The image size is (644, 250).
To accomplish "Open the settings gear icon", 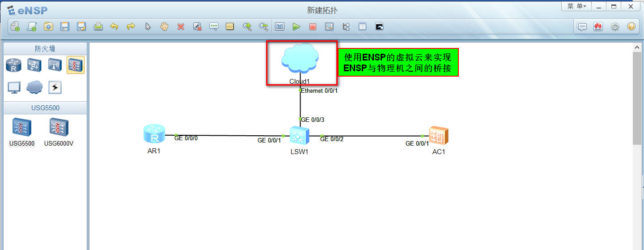I will click(615, 26).
